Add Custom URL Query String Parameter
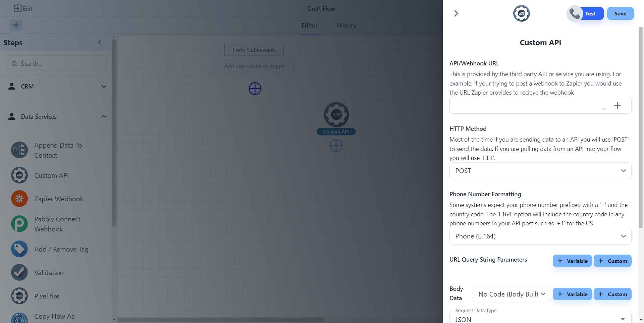The image size is (644, 323). [x=612, y=261]
